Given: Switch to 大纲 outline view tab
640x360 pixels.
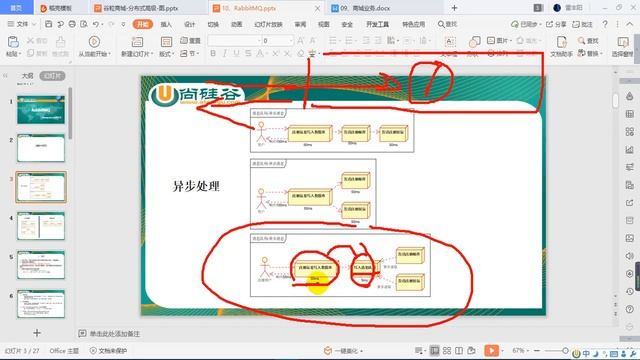Looking at the screenshot, I should tap(27, 76).
